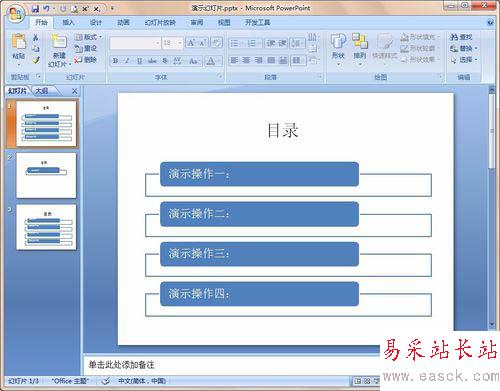Image resolution: width=500 pixels, height=391 pixels.
Task: Align text right
Action: click(259, 60)
